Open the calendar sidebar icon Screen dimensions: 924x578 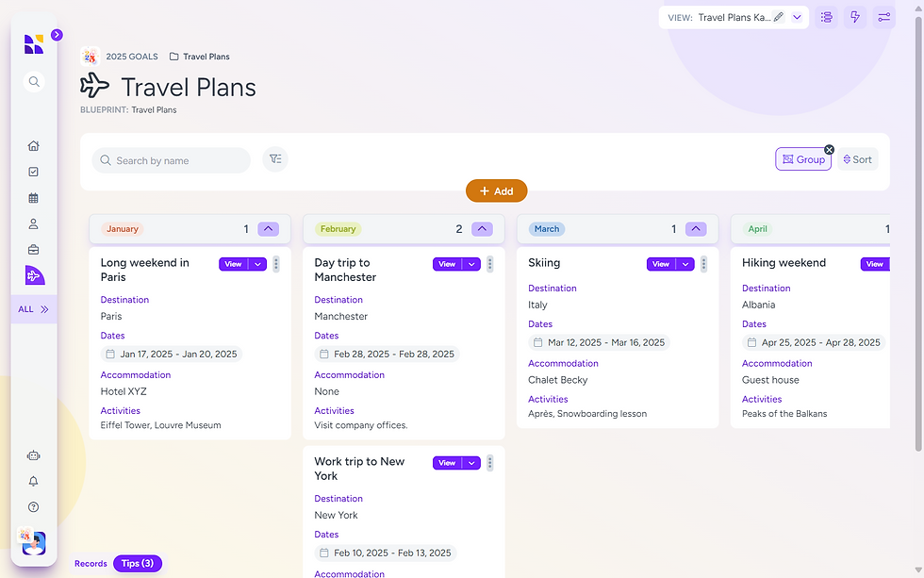click(34, 198)
